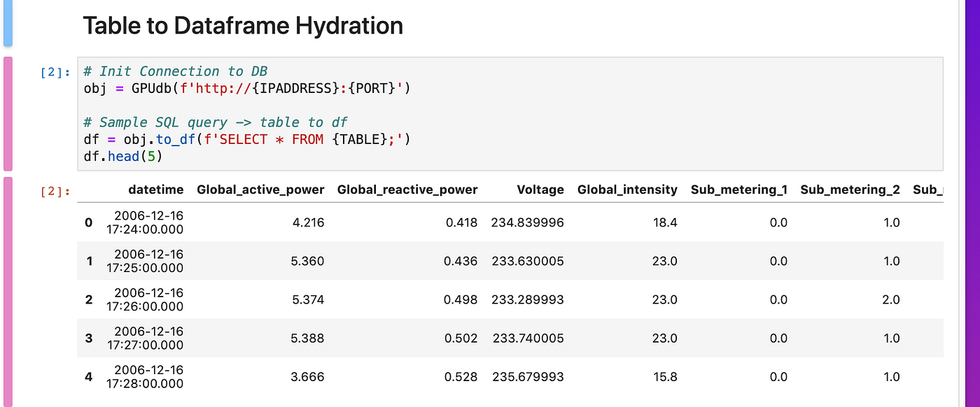This screenshot has height=407, width=980.
Task: Click the Global_intensity value 15.8
Action: (664, 376)
